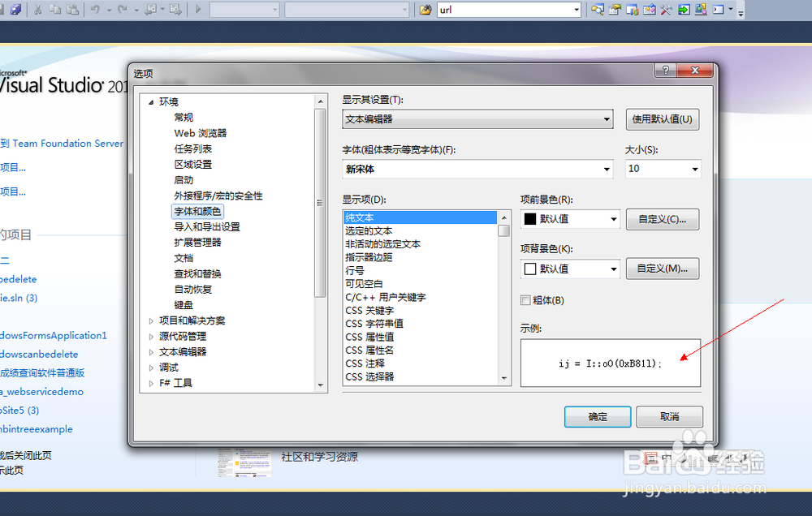Click the Navigate Forward icon
This screenshot has width=812, height=516.
coord(175,9)
